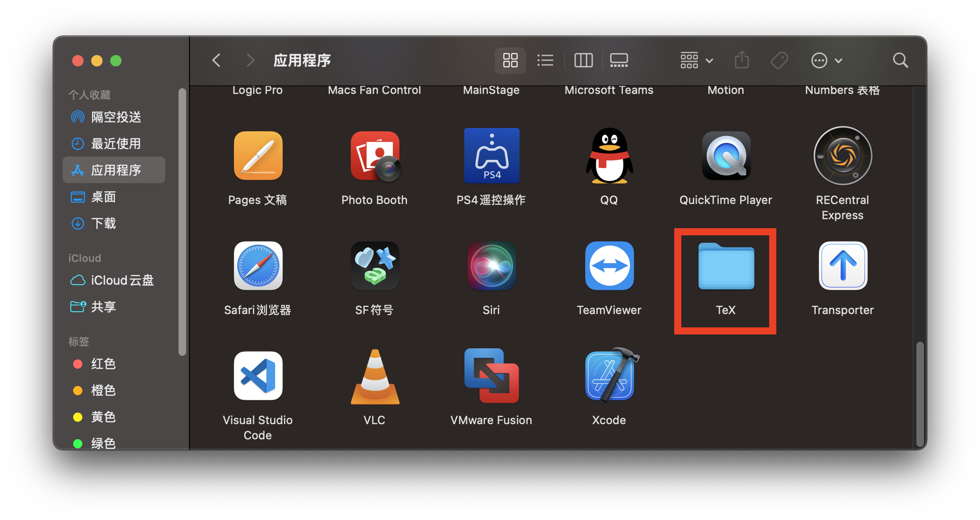980x520 pixels.
Task: Open iCloud云盘 in the sidebar
Action: 114,280
